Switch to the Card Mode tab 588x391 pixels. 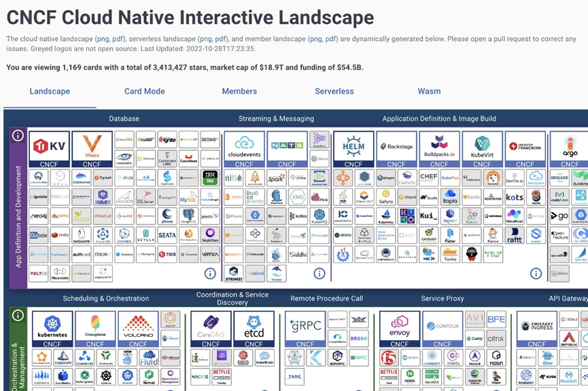coord(144,91)
